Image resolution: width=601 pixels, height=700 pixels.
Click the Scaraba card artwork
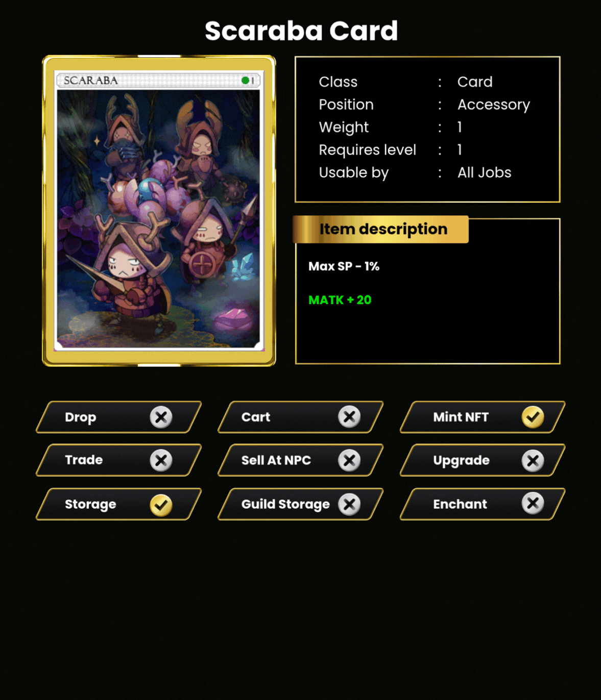pyautogui.click(x=159, y=219)
